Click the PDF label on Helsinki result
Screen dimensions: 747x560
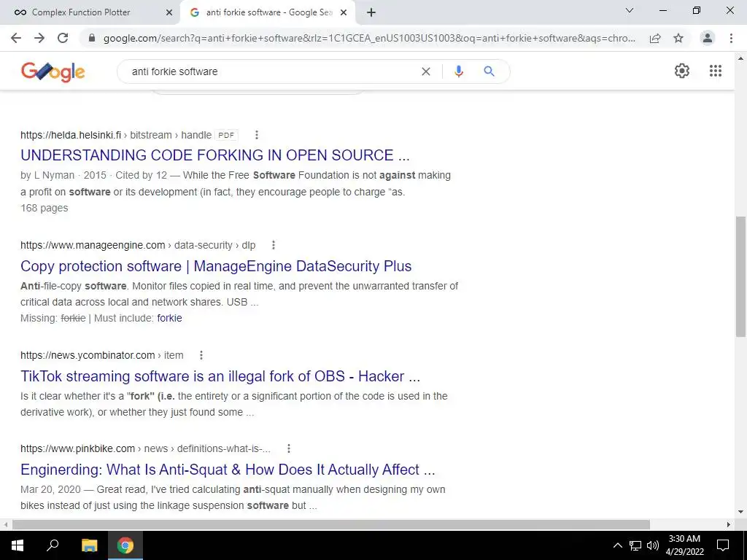click(226, 135)
